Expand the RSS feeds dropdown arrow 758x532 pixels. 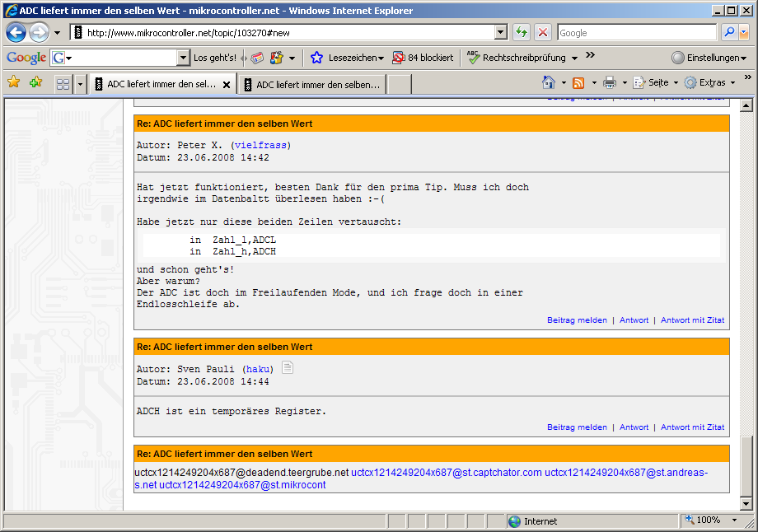[594, 83]
